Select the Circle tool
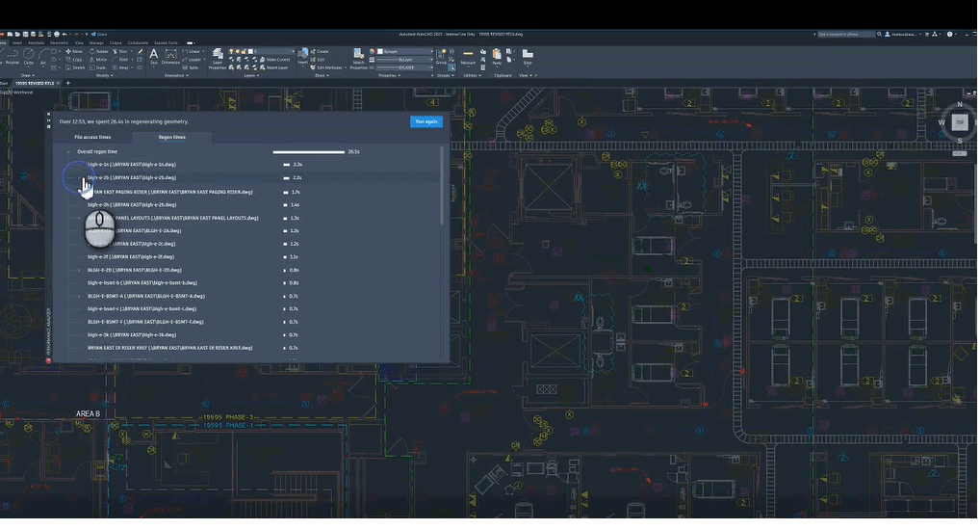The image size is (980, 529). click(28, 57)
